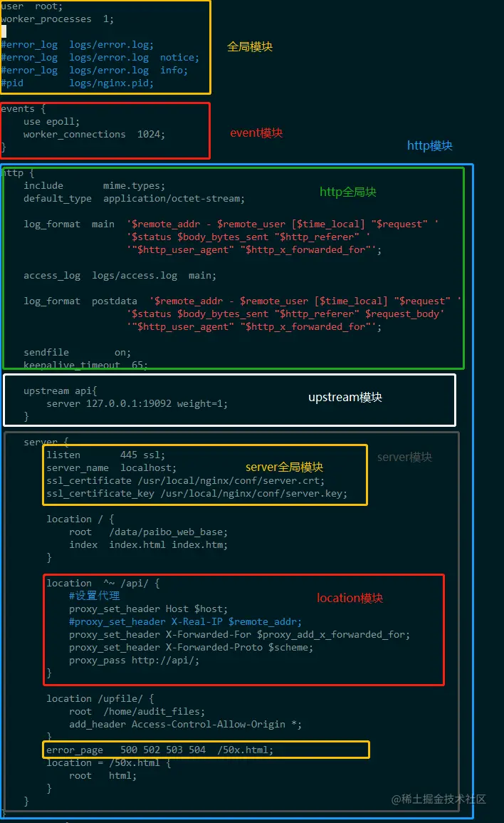Select the X-Forwarded-Proto $scheme line
Image resolution: width=504 pixels, height=823 pixels.
click(x=191, y=648)
